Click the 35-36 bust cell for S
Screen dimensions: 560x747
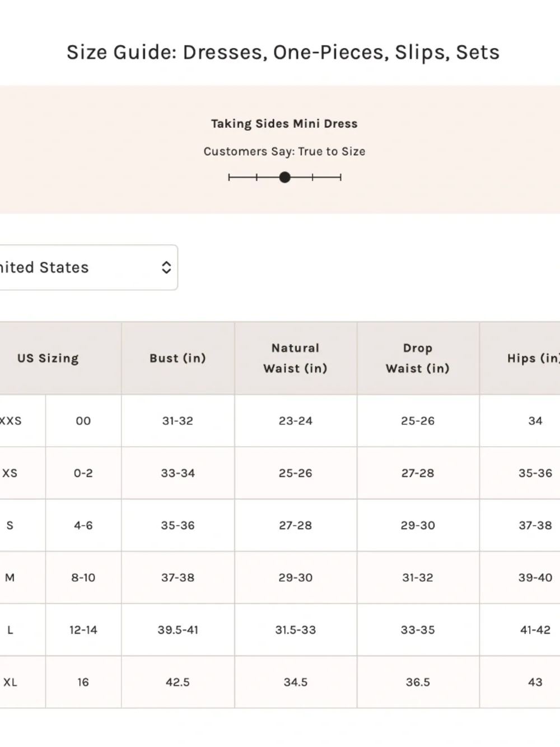pyautogui.click(x=178, y=525)
